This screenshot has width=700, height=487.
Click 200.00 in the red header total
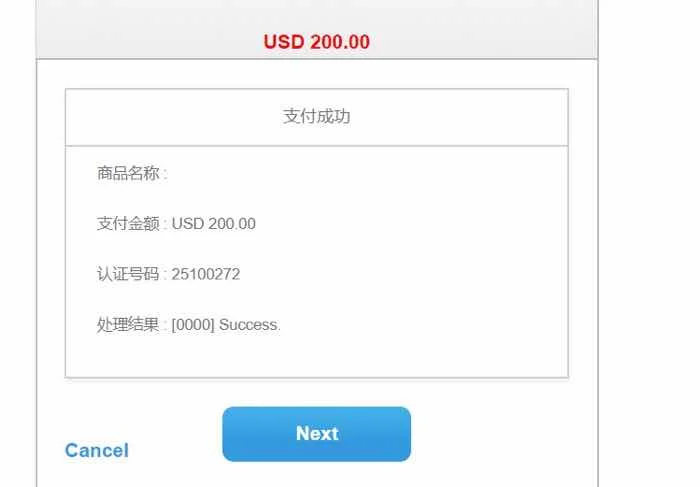(x=340, y=42)
